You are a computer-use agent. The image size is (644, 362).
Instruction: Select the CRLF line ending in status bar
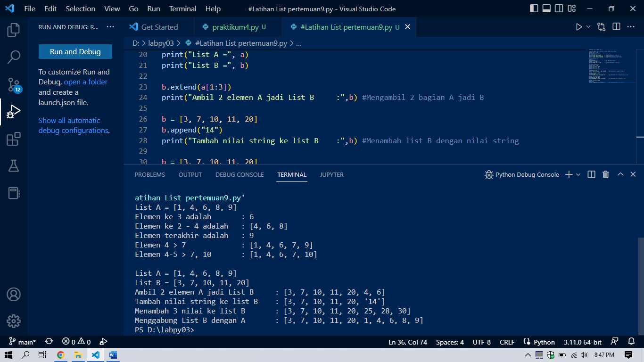click(507, 342)
